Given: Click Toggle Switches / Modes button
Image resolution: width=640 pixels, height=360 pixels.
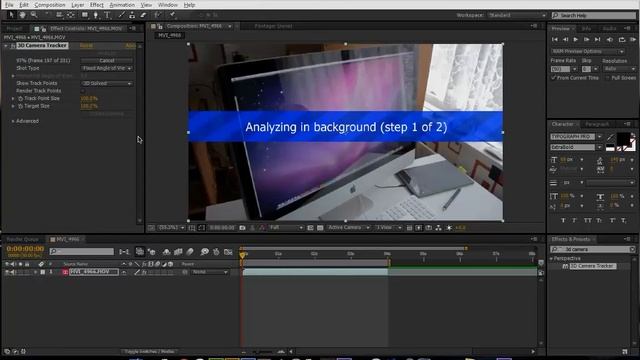Looking at the screenshot, I should click(150, 351).
